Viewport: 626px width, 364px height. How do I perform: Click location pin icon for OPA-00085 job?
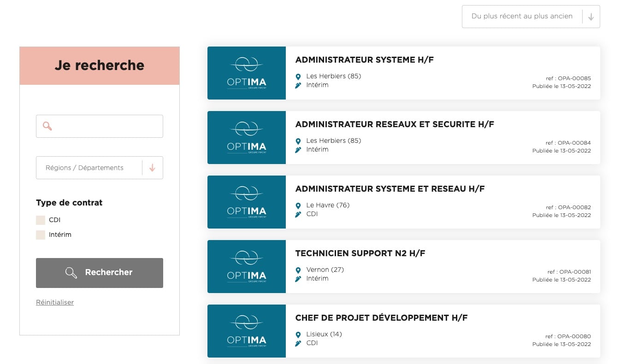[x=298, y=76]
